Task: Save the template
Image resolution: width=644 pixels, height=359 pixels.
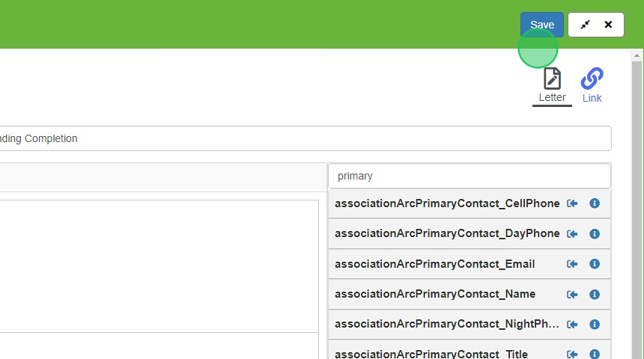Action: (x=541, y=25)
